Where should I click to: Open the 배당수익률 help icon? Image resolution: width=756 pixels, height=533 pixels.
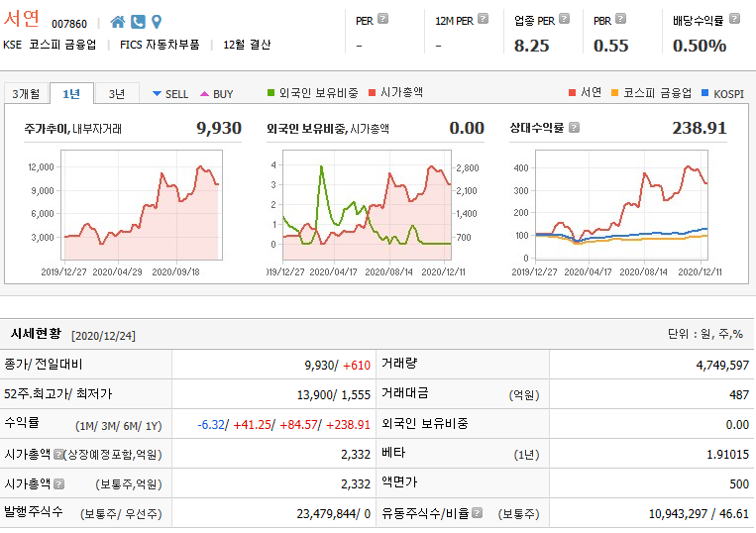pos(734,19)
